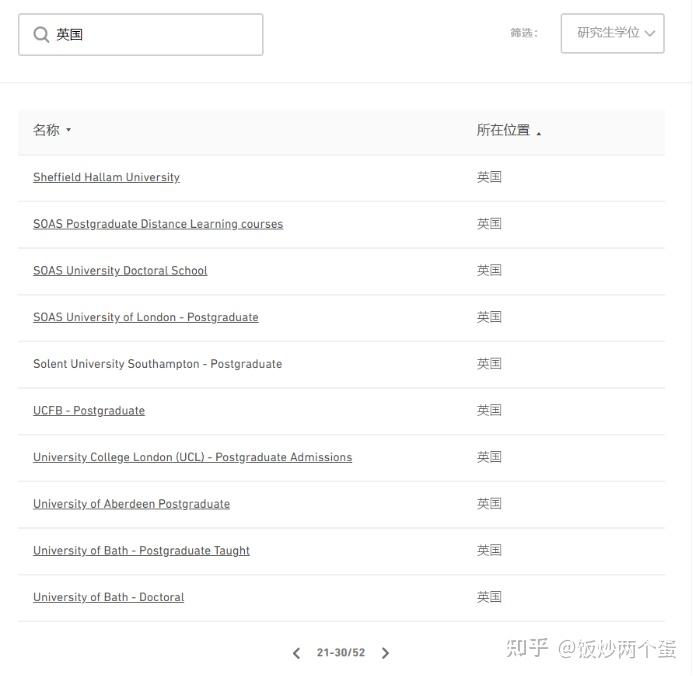Open UCFB - Postgraduate link
This screenshot has width=693, height=676.
(89, 410)
